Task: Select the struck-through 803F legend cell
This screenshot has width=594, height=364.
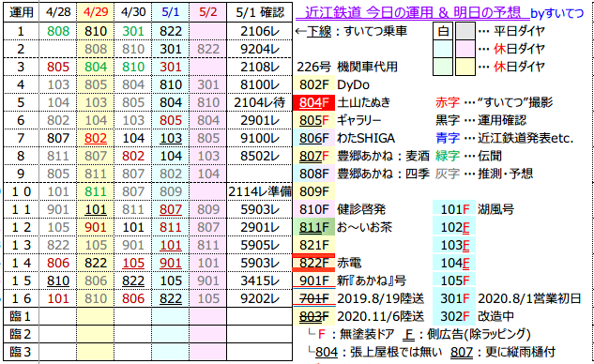Action: click(313, 316)
